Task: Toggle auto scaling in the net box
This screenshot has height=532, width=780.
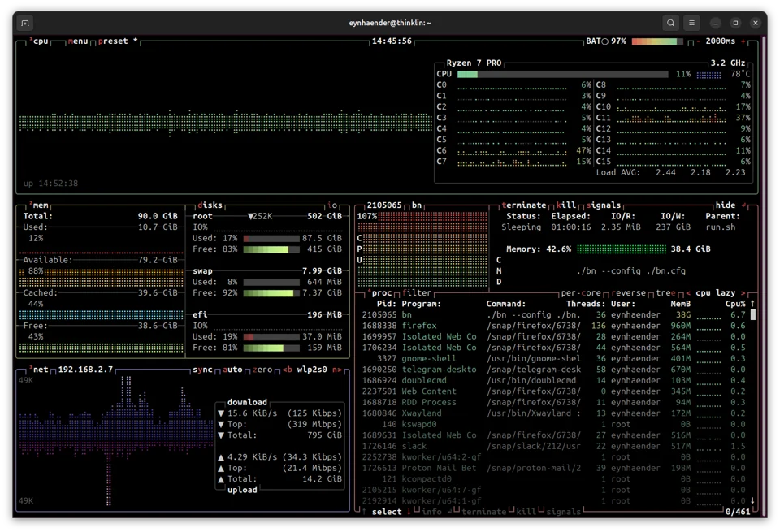Action: coord(232,370)
